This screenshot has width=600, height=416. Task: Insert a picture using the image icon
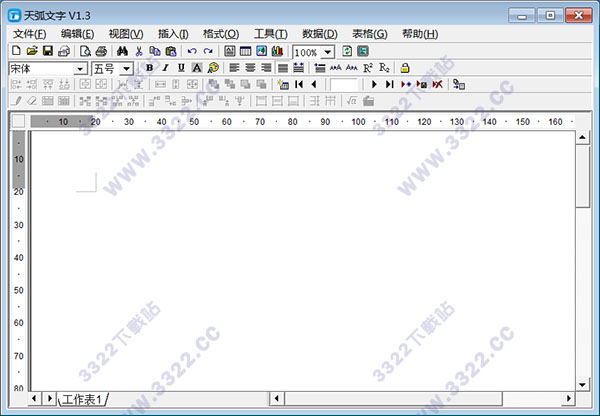pos(261,51)
